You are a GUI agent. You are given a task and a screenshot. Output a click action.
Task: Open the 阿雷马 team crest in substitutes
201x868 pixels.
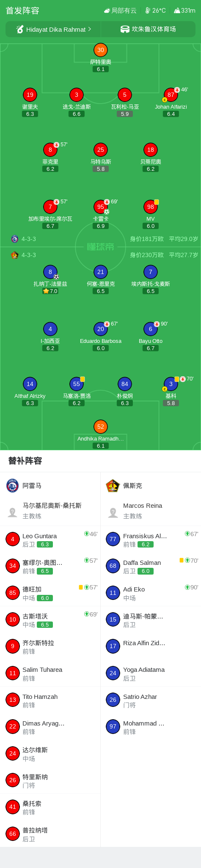13,485
